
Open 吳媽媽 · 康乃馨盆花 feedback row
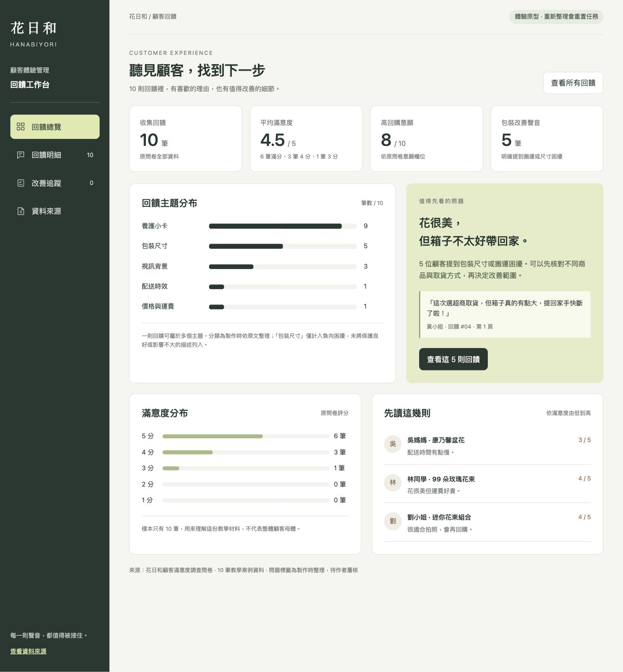coord(487,446)
